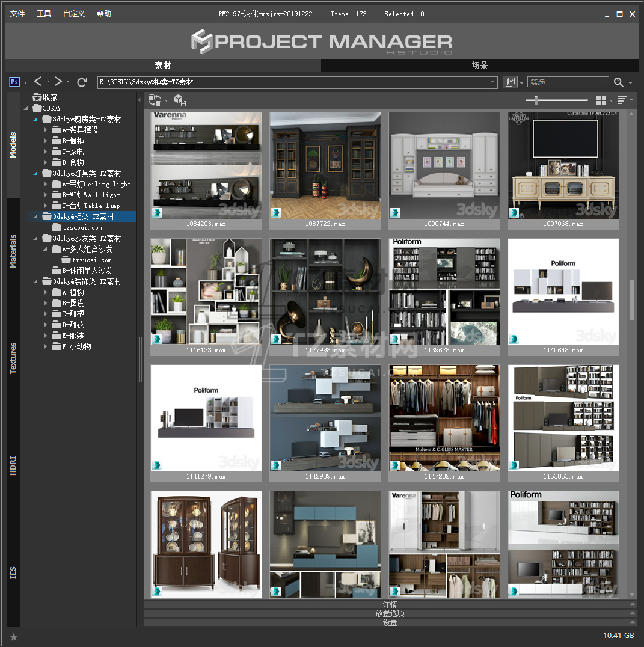Click the sort order icon
This screenshot has height=647, width=644.
coord(622,100)
